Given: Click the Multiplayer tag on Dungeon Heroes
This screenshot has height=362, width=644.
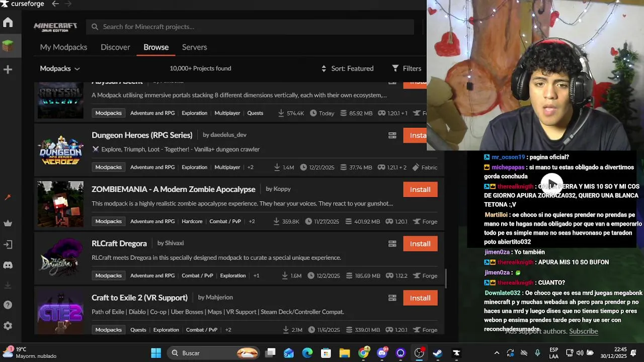Looking at the screenshot, I should point(227,167).
